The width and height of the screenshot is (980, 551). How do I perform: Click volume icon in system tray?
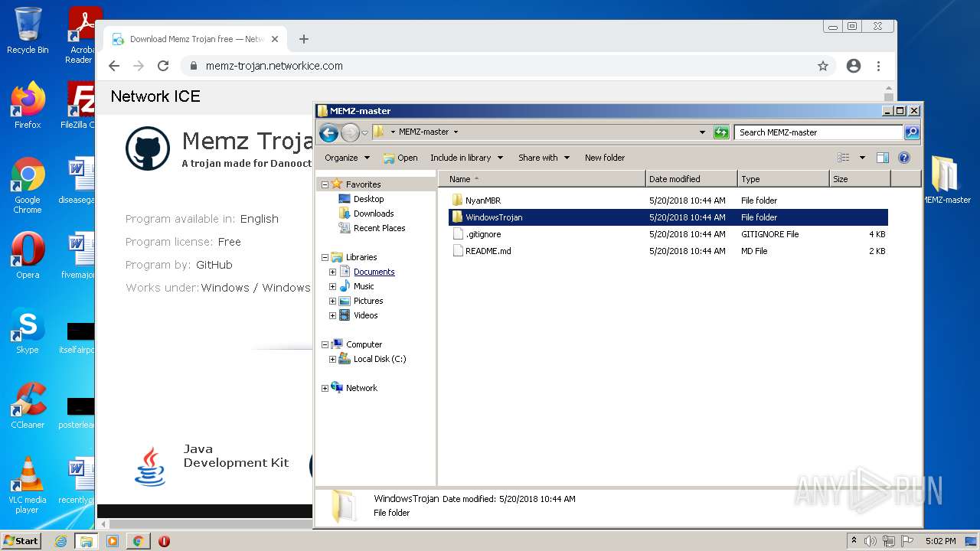871,541
